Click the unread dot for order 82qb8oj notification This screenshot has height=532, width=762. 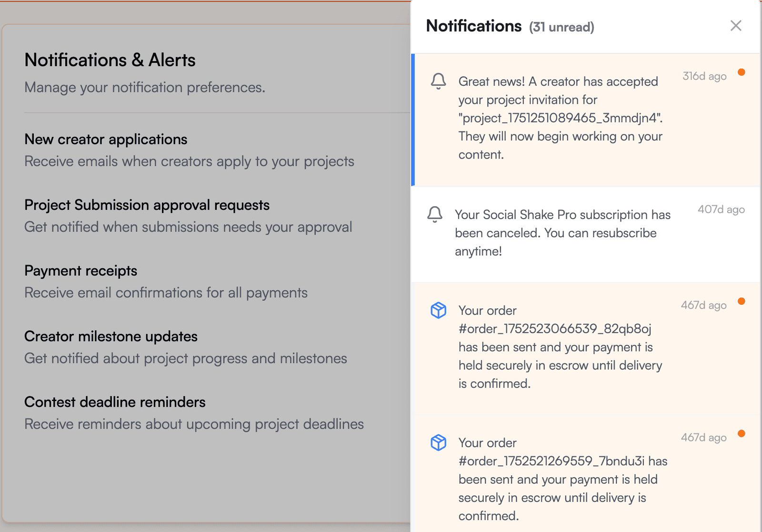(742, 301)
